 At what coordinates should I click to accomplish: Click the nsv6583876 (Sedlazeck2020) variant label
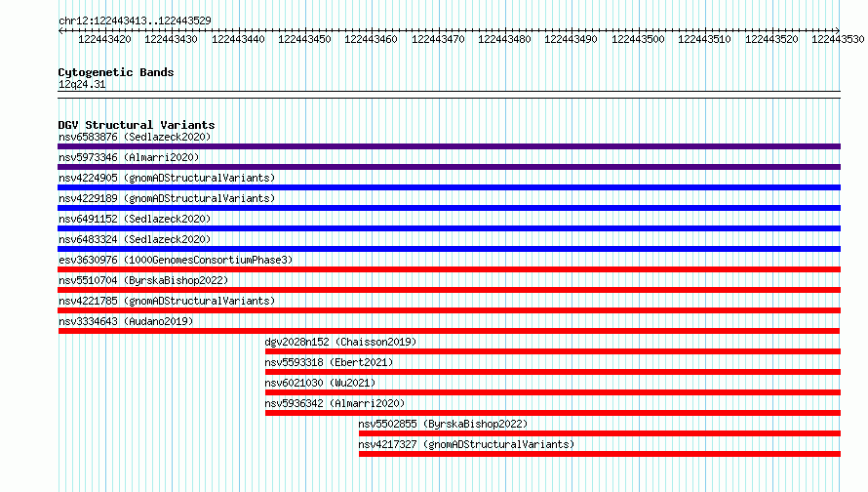[x=135, y=137]
